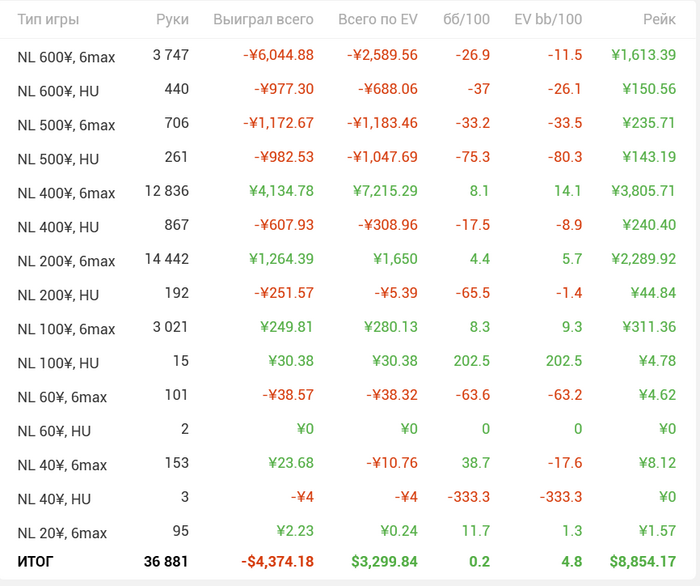This screenshot has height=586, width=700.
Task: Select the 'NL 40¥, HU' row label
Action: coord(54,499)
